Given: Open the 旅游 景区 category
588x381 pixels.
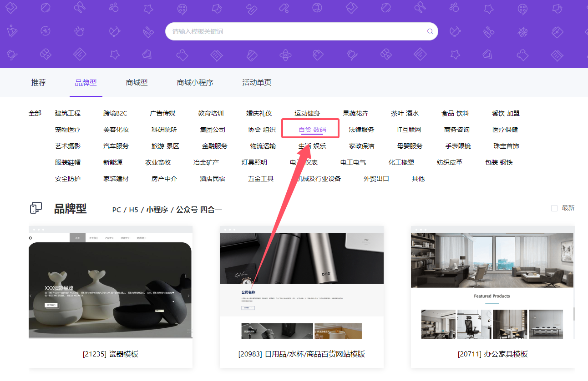Looking at the screenshot, I should [165, 146].
